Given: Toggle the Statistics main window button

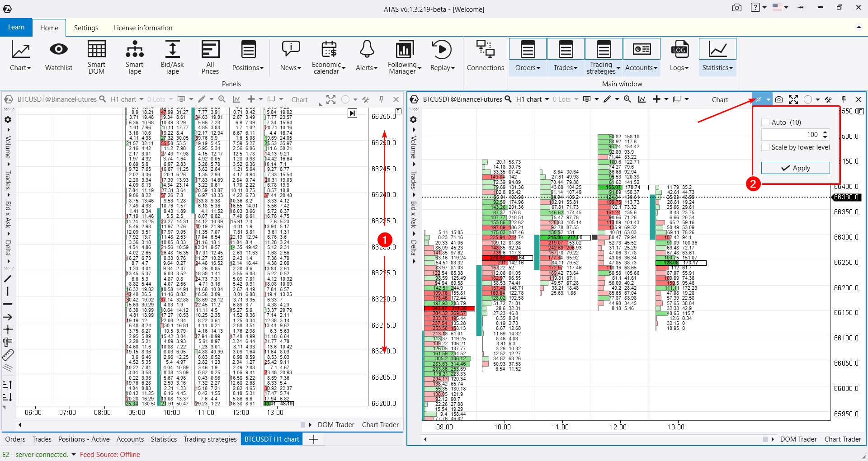Looking at the screenshot, I should click(717, 57).
